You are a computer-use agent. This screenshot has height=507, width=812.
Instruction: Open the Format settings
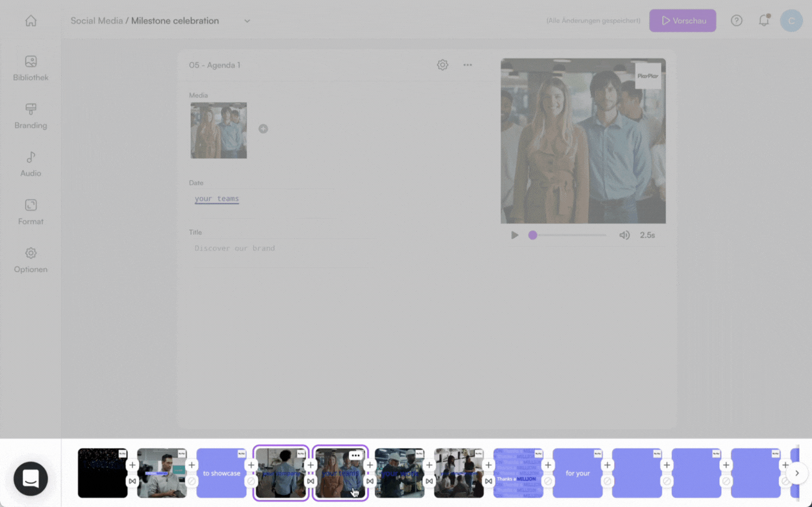(x=31, y=212)
